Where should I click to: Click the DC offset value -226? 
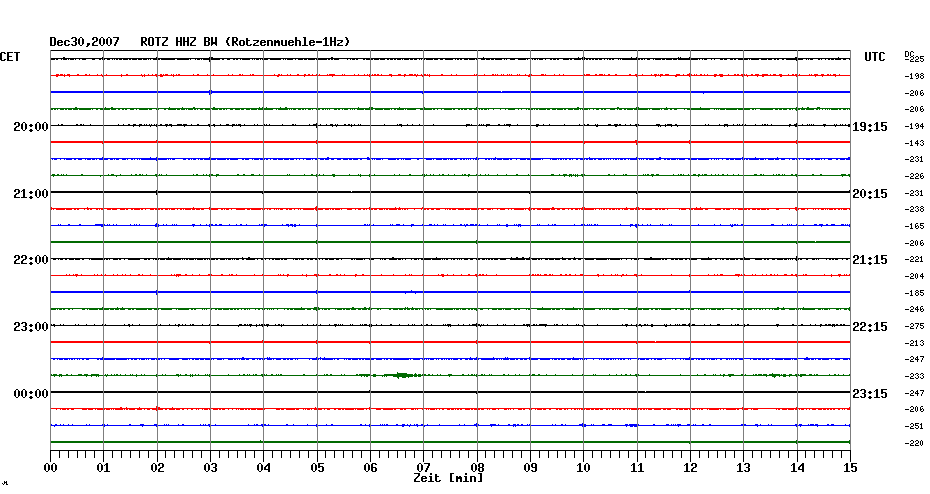pyautogui.click(x=915, y=176)
